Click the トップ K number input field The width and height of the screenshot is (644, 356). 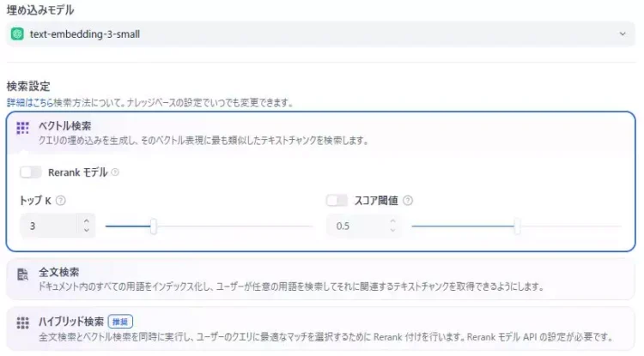[x=49, y=226]
